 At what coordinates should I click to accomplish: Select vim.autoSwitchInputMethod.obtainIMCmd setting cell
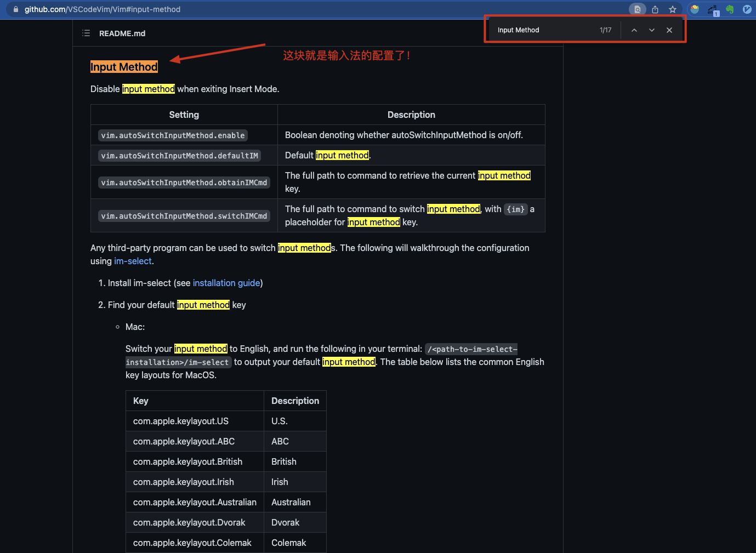(184, 183)
